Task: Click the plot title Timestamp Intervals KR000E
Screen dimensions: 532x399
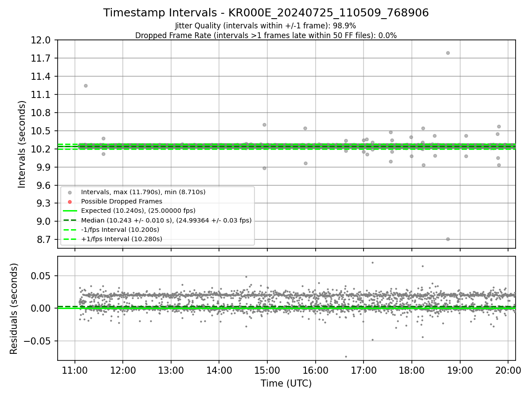Action: click(266, 13)
